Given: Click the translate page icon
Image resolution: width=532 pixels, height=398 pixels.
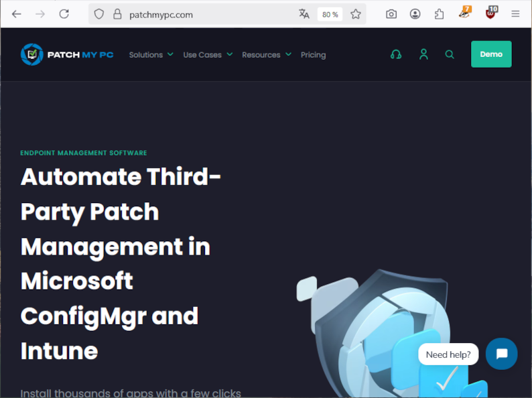Looking at the screenshot, I should click(304, 14).
